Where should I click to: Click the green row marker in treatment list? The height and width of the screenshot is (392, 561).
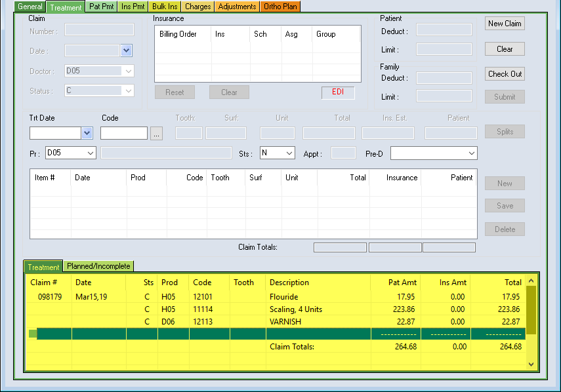click(33, 334)
